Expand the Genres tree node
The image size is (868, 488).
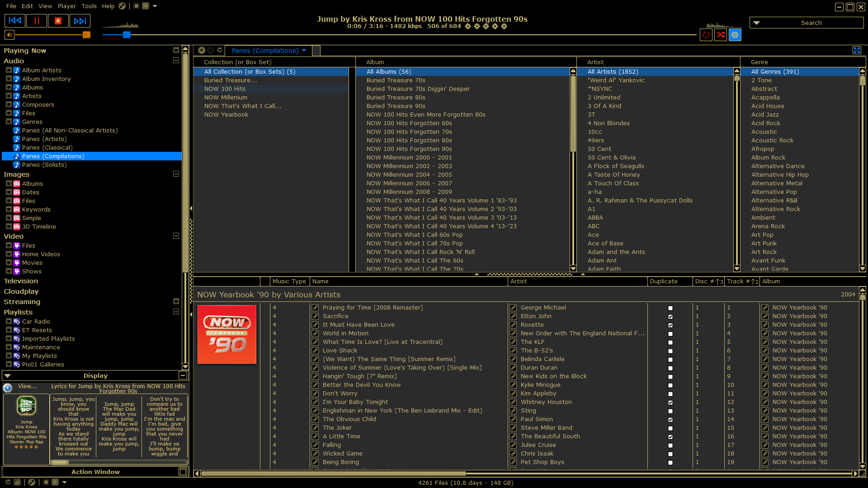9,122
